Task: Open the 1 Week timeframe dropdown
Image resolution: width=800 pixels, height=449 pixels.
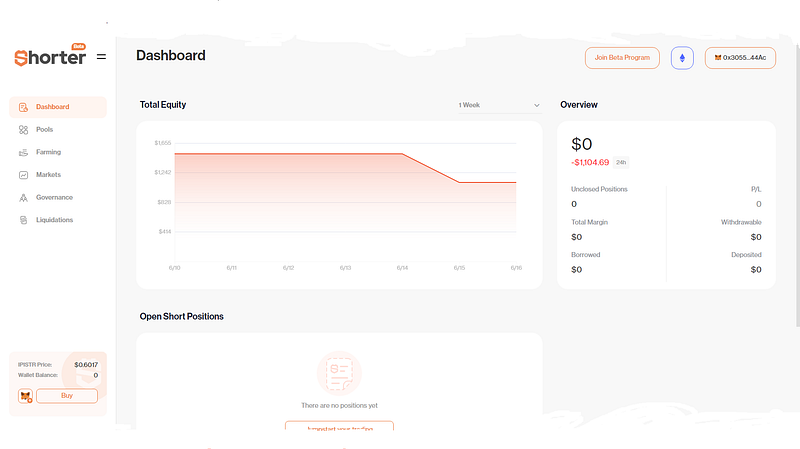Action: tap(498, 105)
